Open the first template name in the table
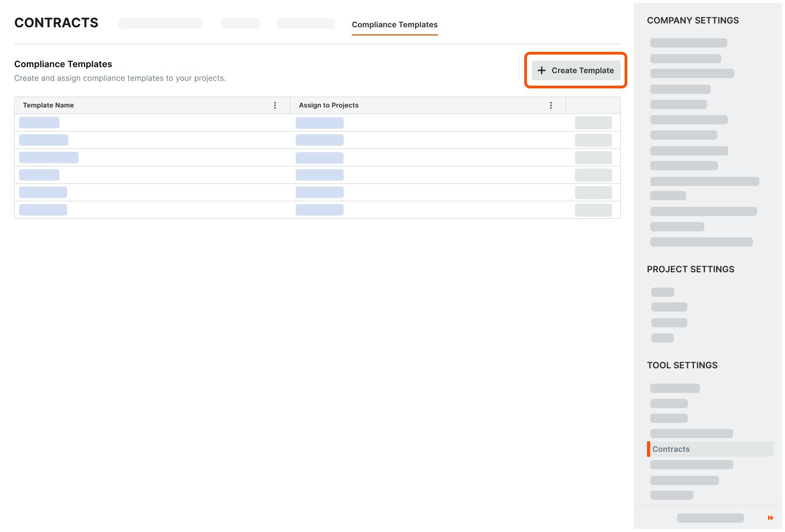Image resolution: width=785 pixels, height=532 pixels. point(39,122)
